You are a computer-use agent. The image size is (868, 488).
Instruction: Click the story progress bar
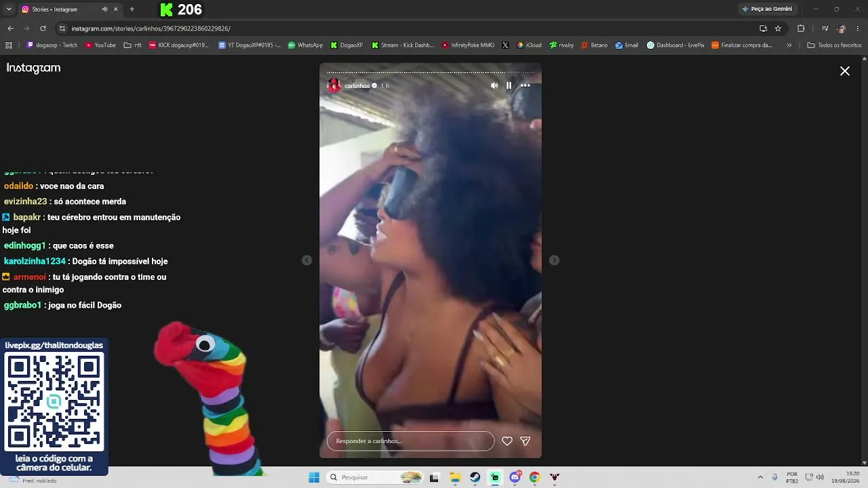pyautogui.click(x=431, y=72)
